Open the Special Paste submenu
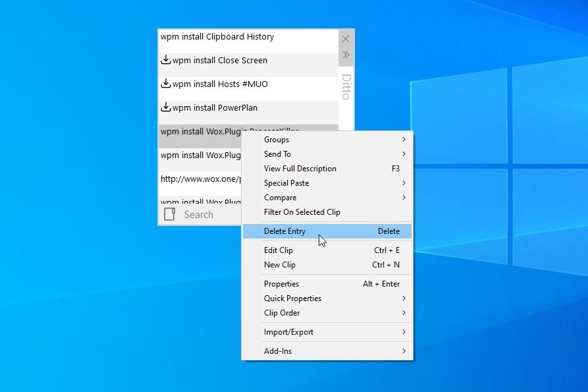This screenshot has height=392, width=588. click(x=327, y=183)
